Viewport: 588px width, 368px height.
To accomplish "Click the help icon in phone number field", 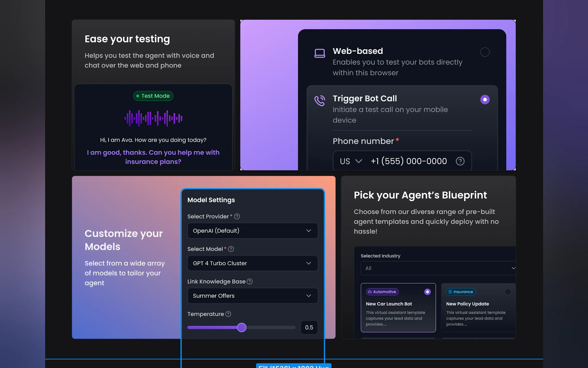I will pyautogui.click(x=460, y=161).
